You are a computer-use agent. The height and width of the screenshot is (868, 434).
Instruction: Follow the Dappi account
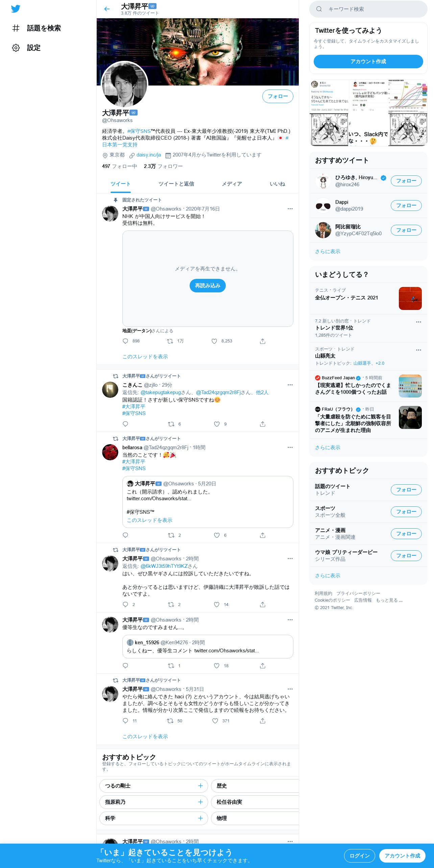point(406,206)
